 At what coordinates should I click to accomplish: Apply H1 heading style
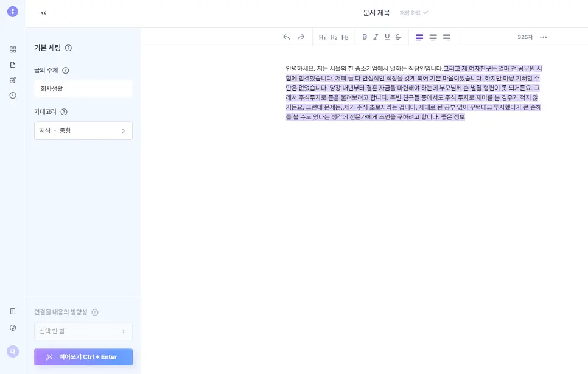pyautogui.click(x=322, y=37)
